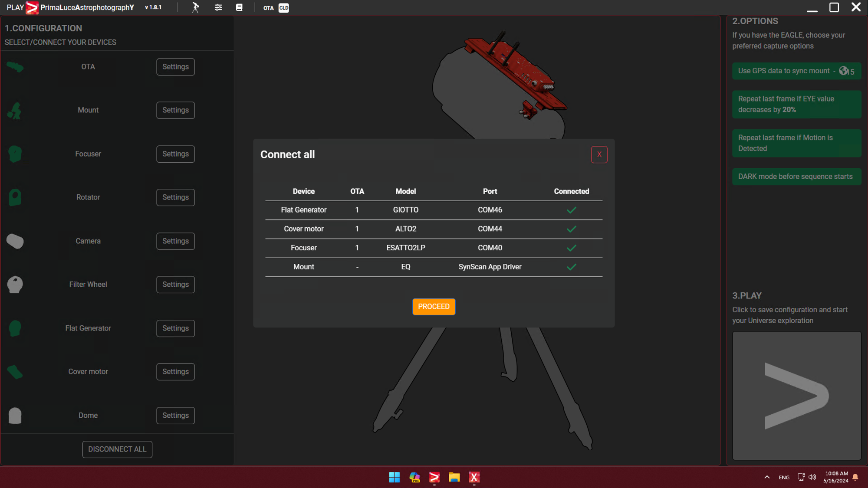This screenshot has width=868, height=488.
Task: Open OTA Settings
Action: click(175, 67)
